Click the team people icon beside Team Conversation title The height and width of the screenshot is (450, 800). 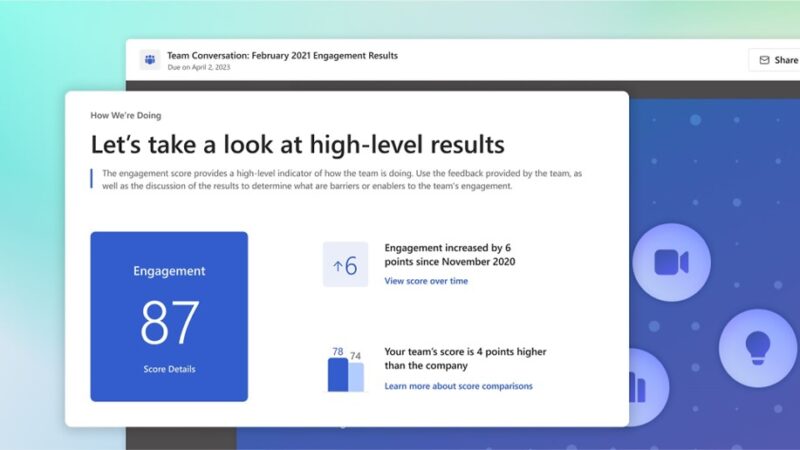[x=150, y=60]
